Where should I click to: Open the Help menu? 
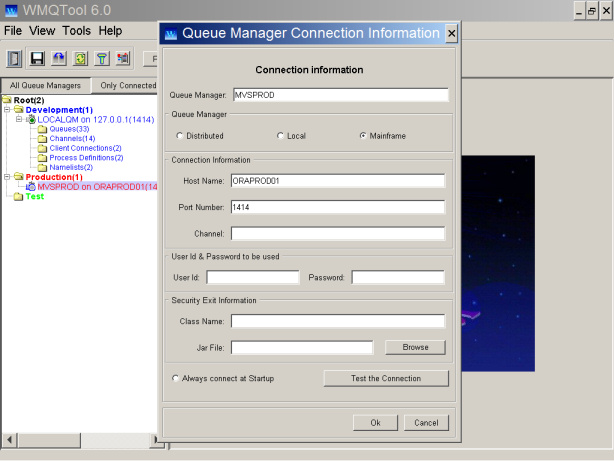(x=110, y=31)
